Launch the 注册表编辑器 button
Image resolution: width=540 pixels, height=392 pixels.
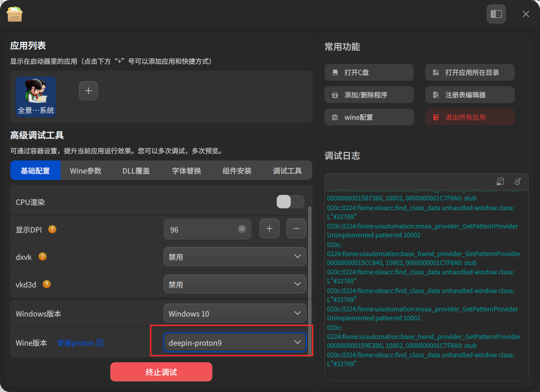pyautogui.click(x=470, y=95)
